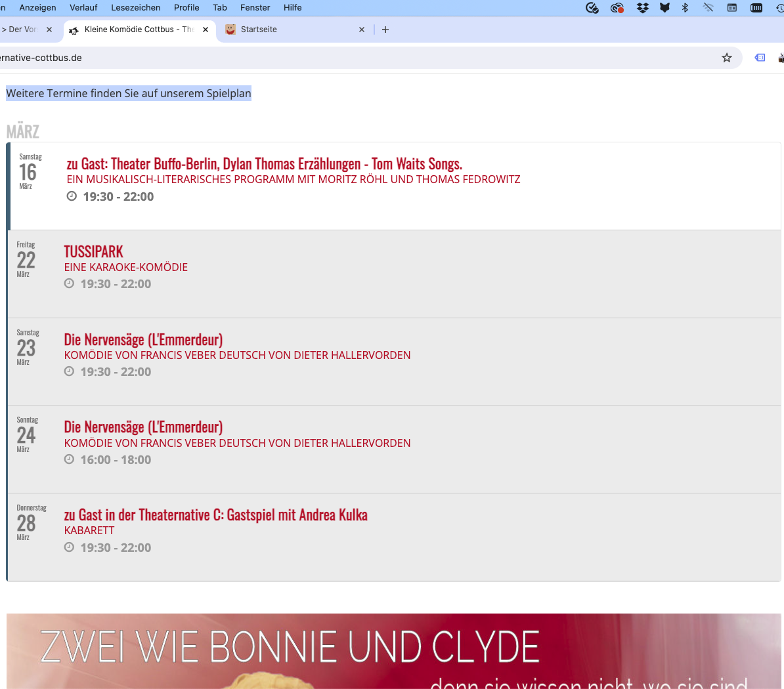
Task: Open the TUSSIPARK event link
Action: (x=94, y=252)
